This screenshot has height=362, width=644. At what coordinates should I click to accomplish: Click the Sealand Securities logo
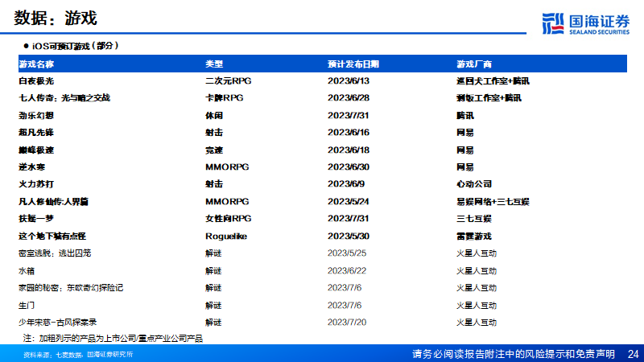click(x=586, y=24)
